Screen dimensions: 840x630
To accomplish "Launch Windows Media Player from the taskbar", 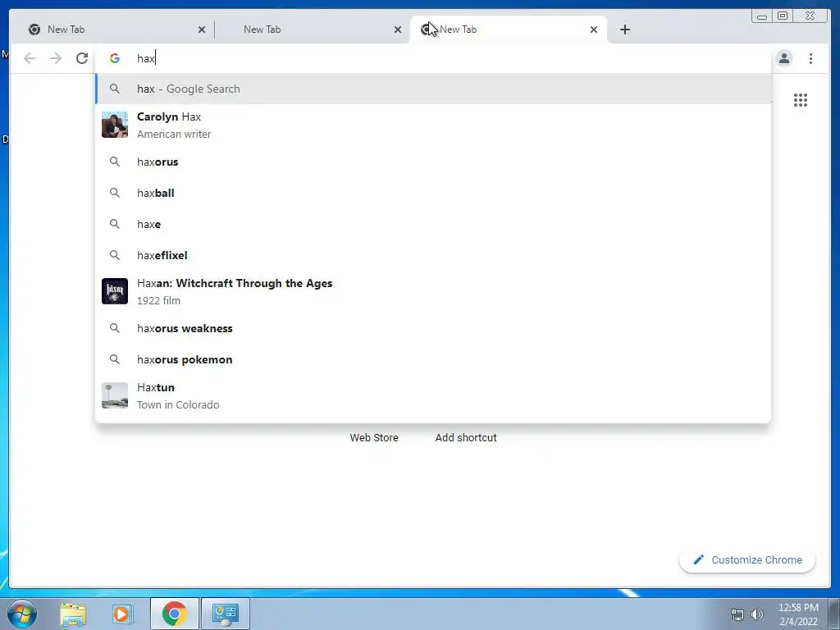I will [122, 614].
